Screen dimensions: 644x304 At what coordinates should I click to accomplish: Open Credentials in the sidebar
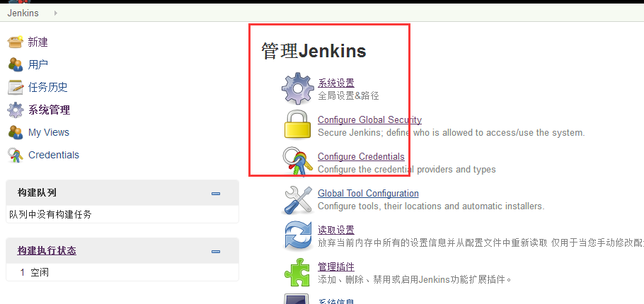tap(53, 155)
